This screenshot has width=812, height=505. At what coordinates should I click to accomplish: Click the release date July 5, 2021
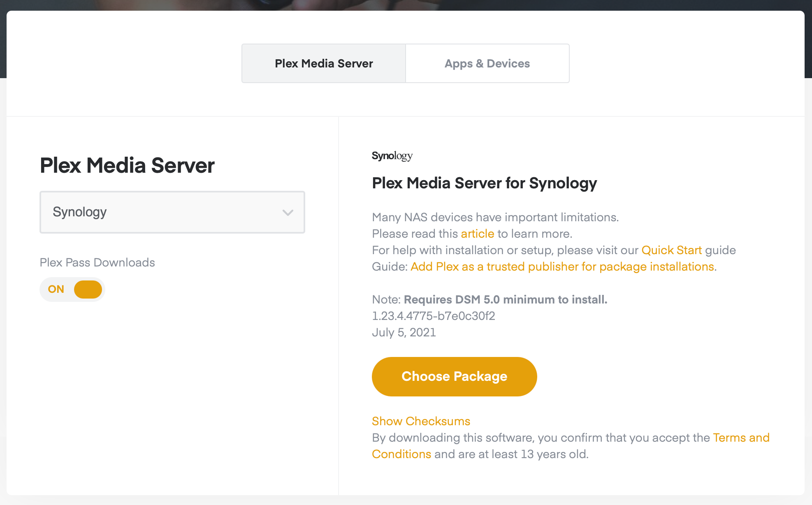pos(404,332)
